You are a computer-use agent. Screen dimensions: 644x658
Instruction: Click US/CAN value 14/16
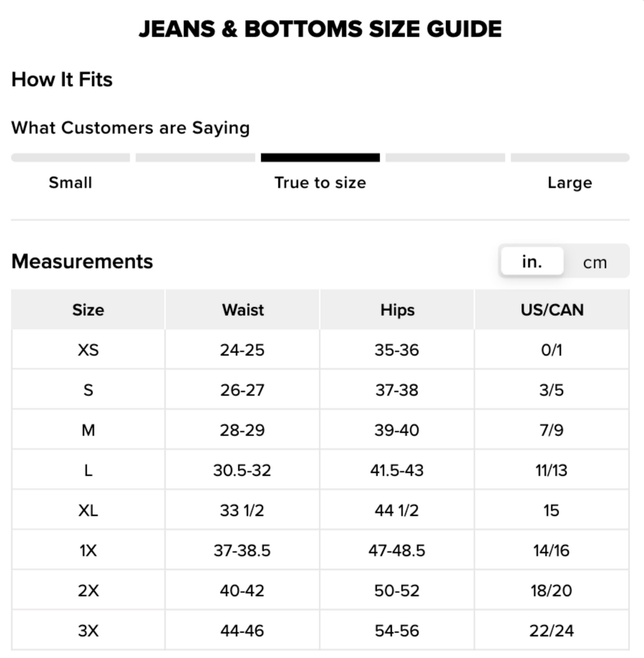point(552,550)
